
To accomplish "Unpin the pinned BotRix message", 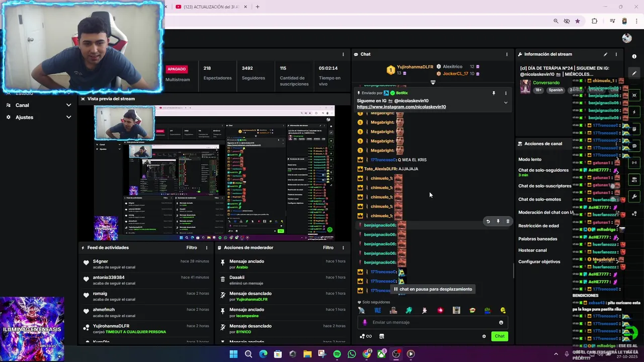I will point(494,93).
